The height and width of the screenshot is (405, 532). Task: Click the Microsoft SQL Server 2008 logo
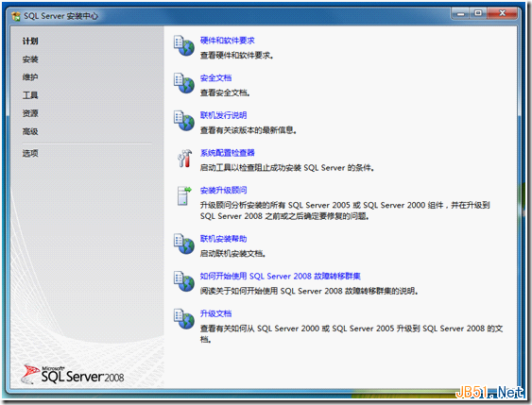pyautogui.click(x=73, y=374)
